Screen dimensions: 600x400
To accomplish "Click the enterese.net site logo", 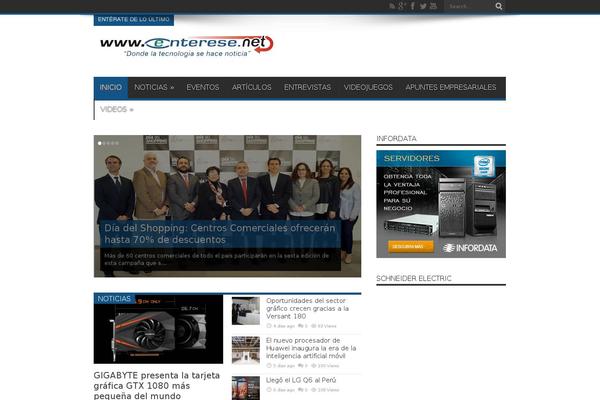I will [x=187, y=46].
